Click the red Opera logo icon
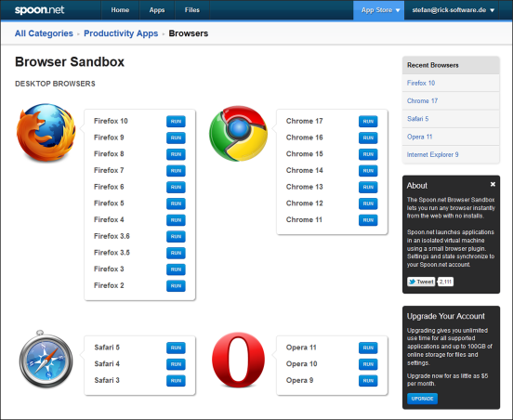The height and width of the screenshot is (420, 513). tap(238, 360)
